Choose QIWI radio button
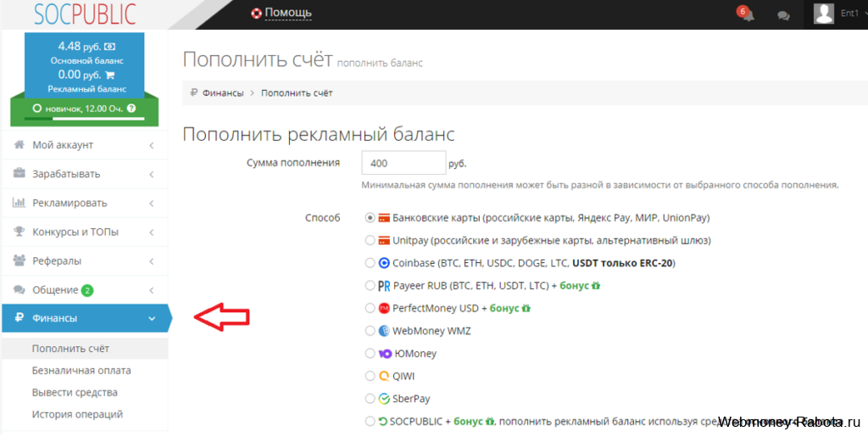 [x=370, y=376]
